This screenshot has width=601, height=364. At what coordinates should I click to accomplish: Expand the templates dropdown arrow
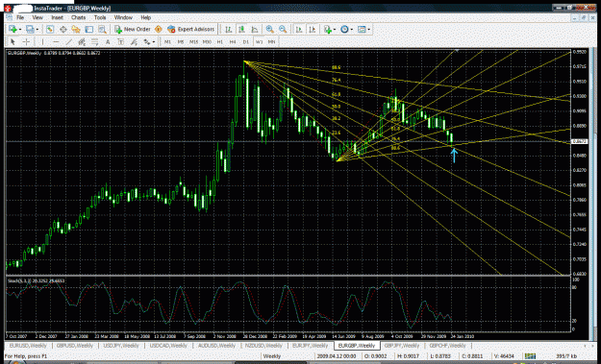click(368, 30)
